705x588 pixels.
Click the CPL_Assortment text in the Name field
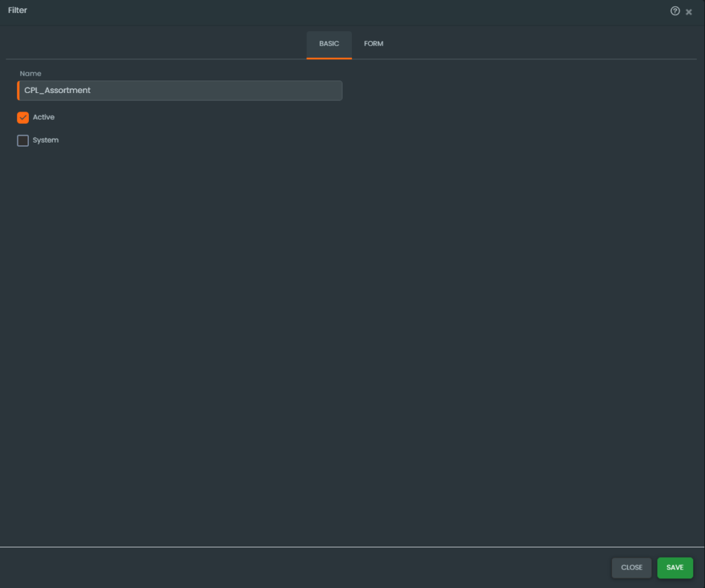click(x=58, y=90)
